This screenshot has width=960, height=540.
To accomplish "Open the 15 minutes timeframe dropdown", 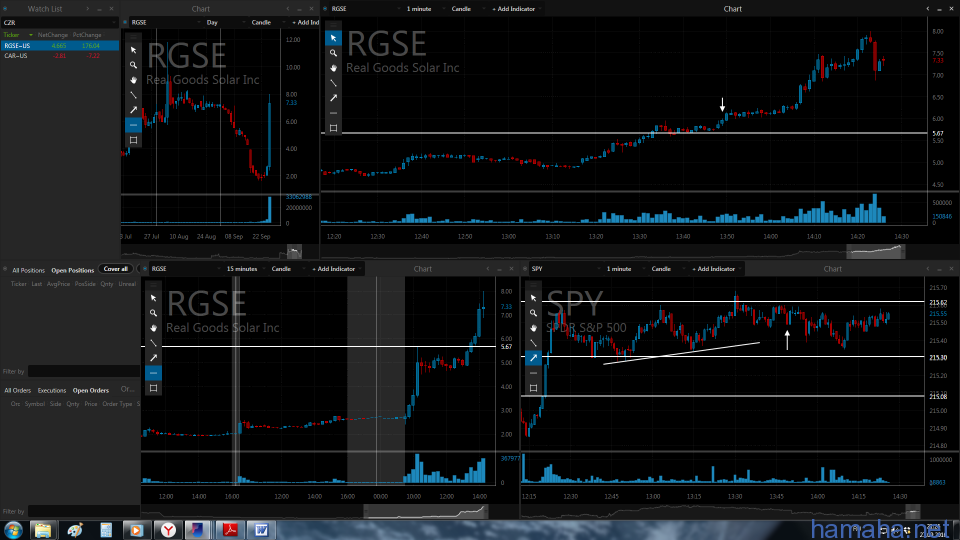I will click(x=246, y=269).
